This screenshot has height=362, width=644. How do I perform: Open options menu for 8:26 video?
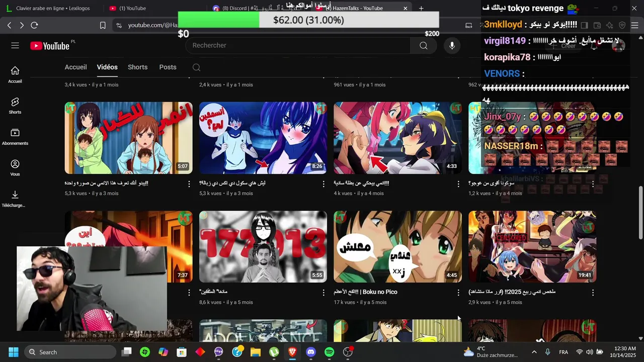(324, 184)
